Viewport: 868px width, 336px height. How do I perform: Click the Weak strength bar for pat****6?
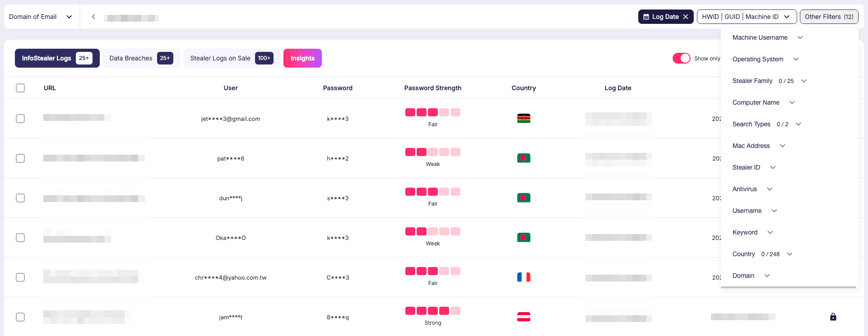pos(433,152)
